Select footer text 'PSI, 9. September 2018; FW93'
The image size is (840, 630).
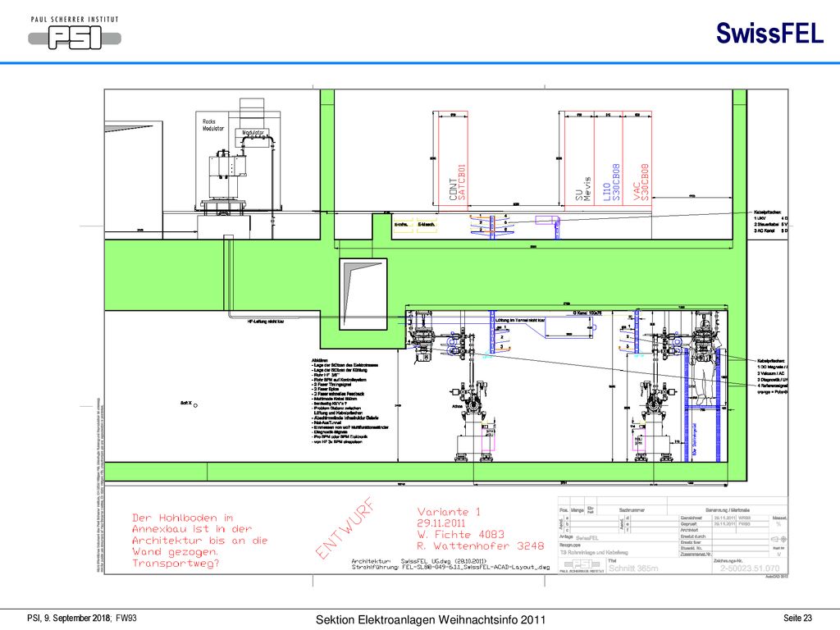[82, 618]
